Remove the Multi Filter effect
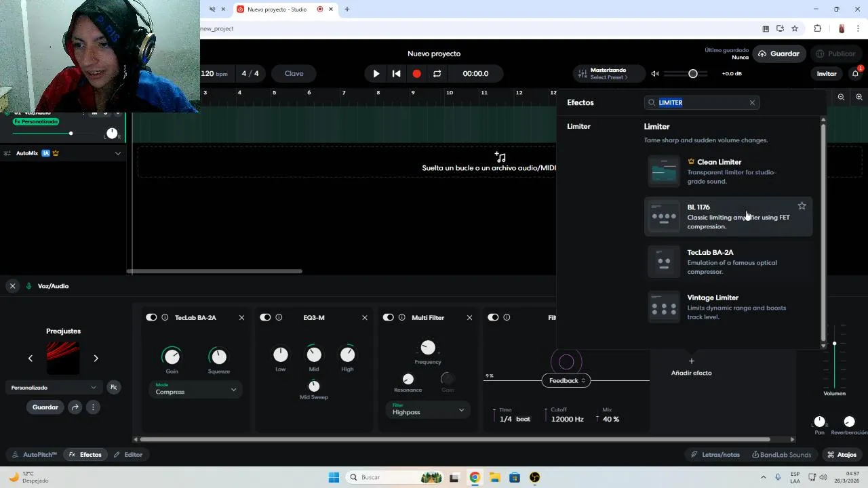868x488 pixels. coord(469,317)
